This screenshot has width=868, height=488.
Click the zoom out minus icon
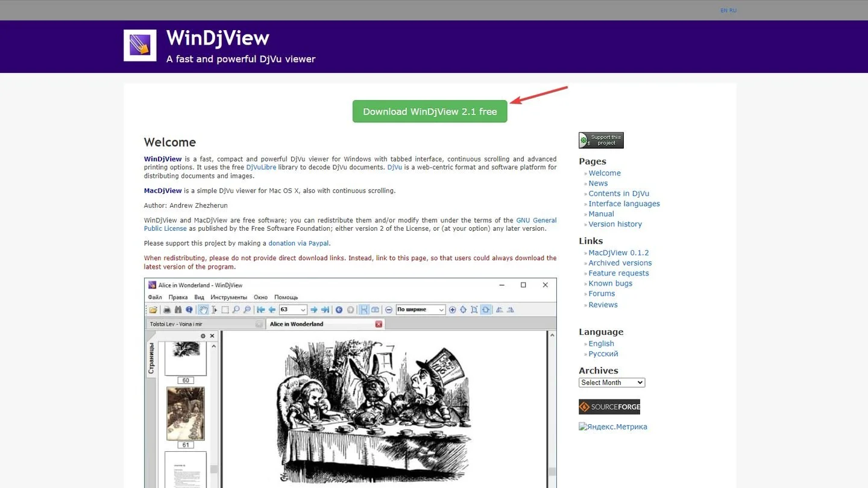pyautogui.click(x=389, y=310)
